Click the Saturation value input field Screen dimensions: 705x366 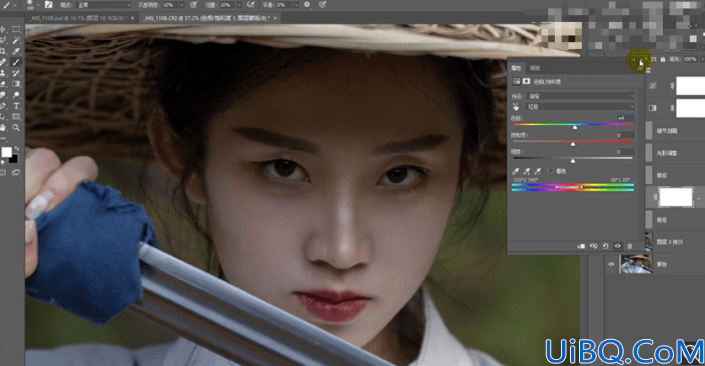625,135
